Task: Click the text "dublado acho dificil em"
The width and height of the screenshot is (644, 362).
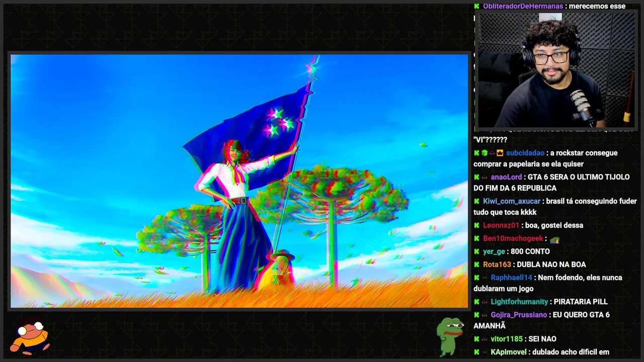Action: point(572,352)
